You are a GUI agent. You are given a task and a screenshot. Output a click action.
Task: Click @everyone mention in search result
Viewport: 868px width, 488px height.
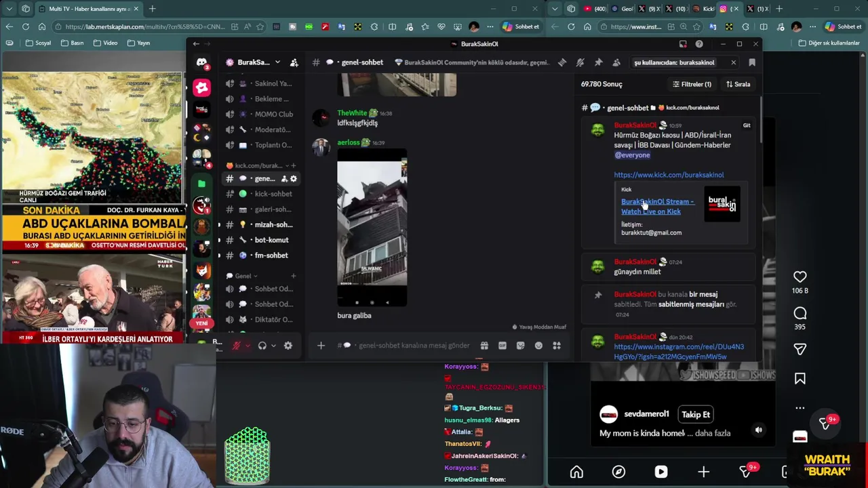click(x=632, y=155)
